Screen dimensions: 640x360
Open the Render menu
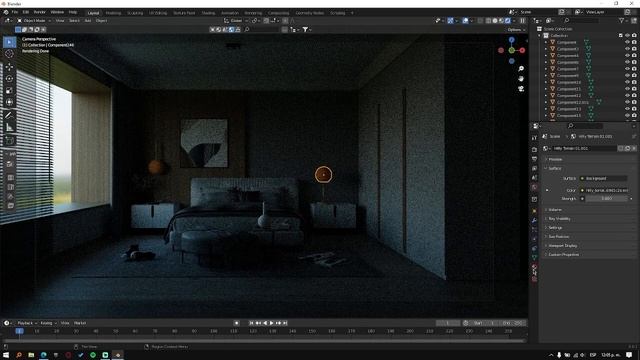pyautogui.click(x=40, y=12)
